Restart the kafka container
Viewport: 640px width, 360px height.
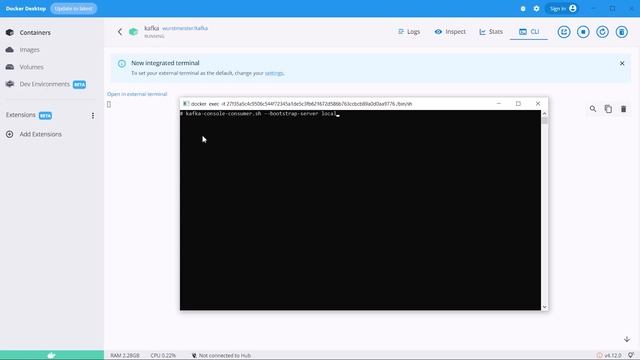pyautogui.click(x=602, y=32)
